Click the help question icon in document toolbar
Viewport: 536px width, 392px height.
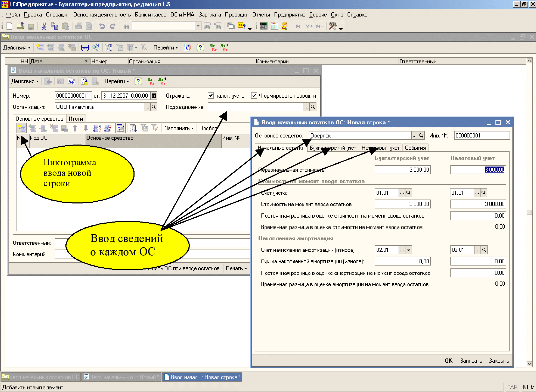tap(138, 81)
